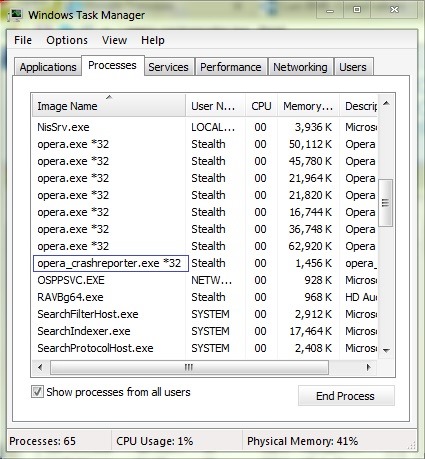Switch to the Applications tab
Image resolution: width=425 pixels, height=459 pixels.
pos(48,67)
